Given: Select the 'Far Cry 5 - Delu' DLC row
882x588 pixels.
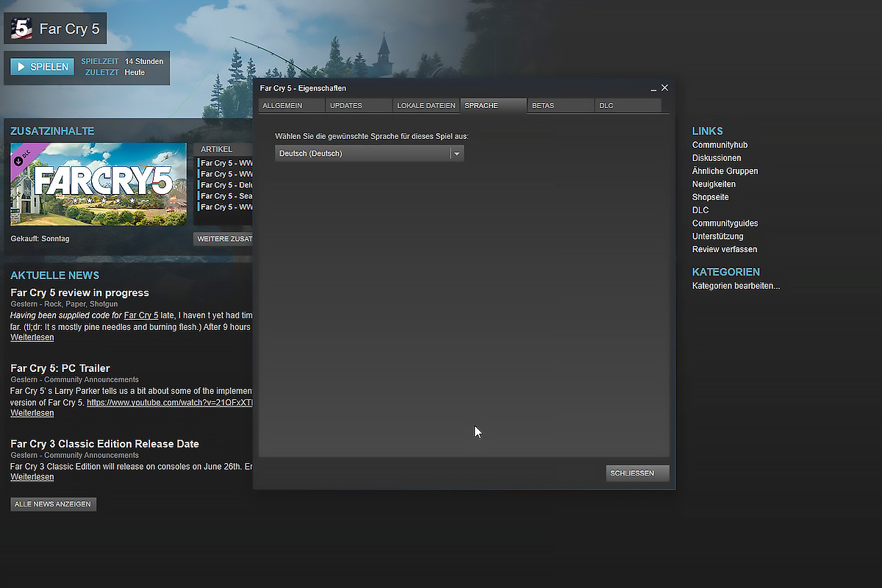Looking at the screenshot, I should tap(226, 185).
